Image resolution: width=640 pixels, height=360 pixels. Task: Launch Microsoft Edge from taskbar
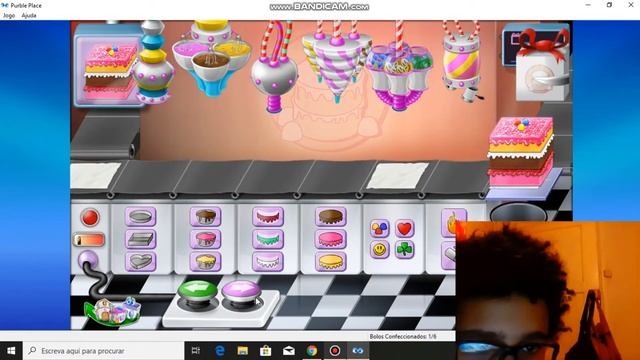220,351
